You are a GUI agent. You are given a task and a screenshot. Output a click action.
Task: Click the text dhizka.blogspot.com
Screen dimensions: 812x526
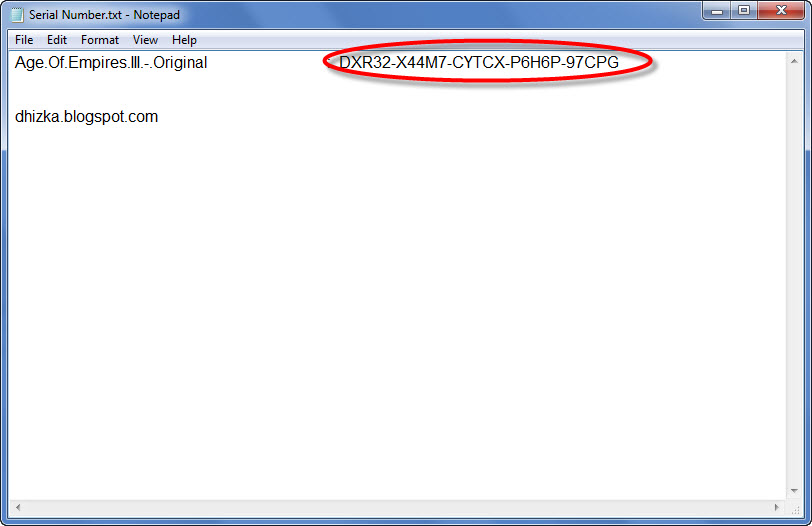click(86, 116)
